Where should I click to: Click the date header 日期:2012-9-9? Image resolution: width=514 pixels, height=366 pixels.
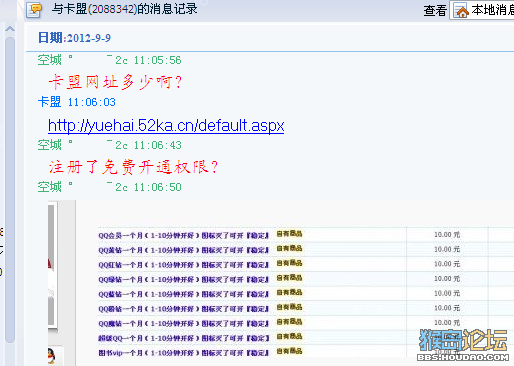click(x=74, y=38)
